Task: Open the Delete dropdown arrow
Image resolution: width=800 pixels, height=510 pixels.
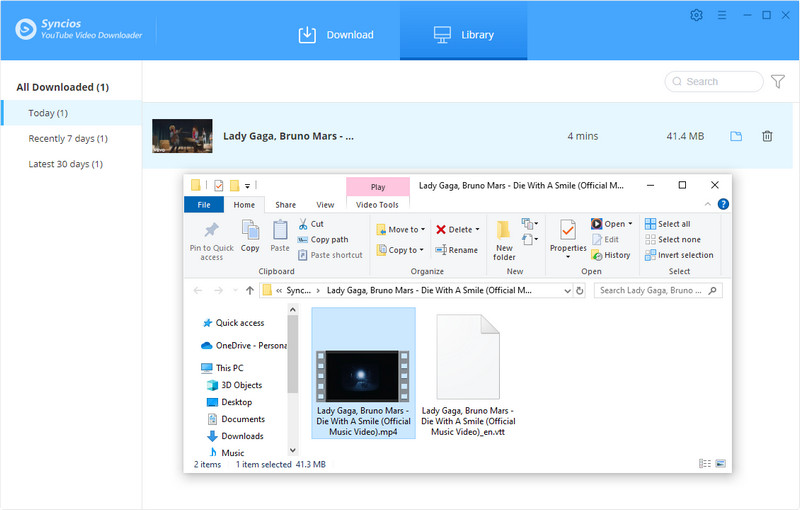Action: [x=478, y=229]
